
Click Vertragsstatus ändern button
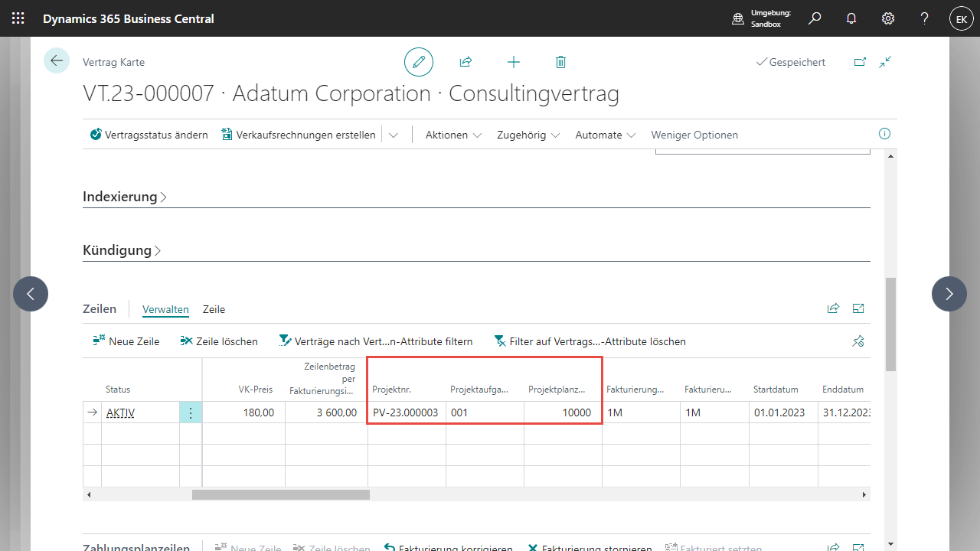point(149,135)
